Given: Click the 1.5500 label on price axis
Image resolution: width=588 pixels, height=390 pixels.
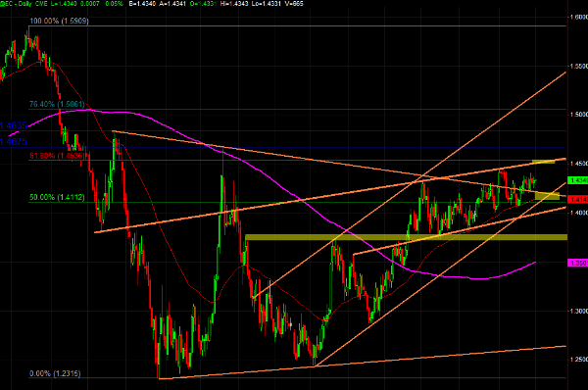Looking at the screenshot, I should pos(578,66).
